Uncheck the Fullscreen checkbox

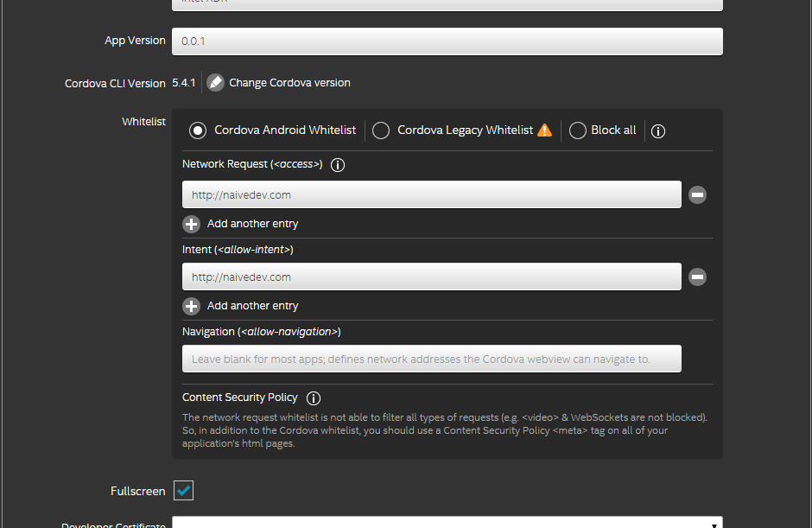point(184,491)
